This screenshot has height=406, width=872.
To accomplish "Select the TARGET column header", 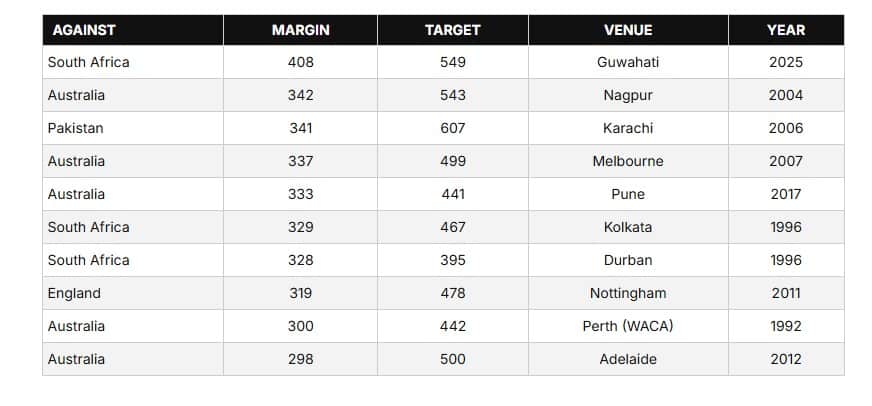I will coord(452,30).
